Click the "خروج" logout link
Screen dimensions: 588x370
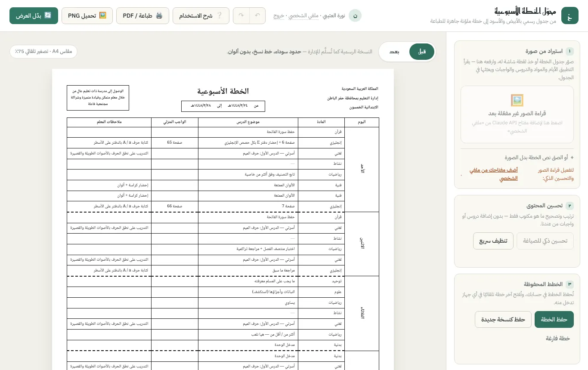point(279,15)
